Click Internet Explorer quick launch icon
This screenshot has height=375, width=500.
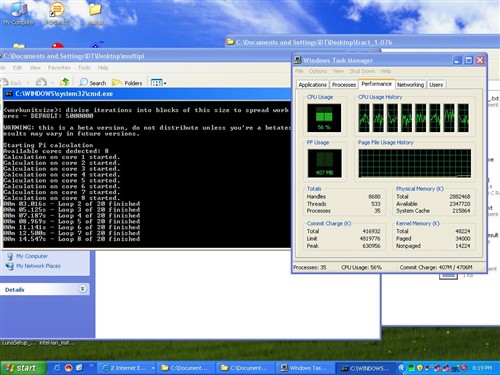click(57, 368)
